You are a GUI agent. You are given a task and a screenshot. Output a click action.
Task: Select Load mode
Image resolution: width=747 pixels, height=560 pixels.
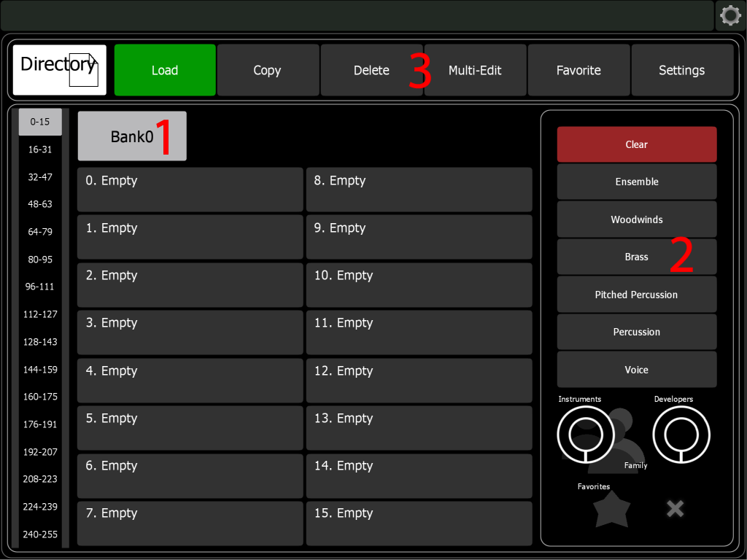pyautogui.click(x=165, y=70)
